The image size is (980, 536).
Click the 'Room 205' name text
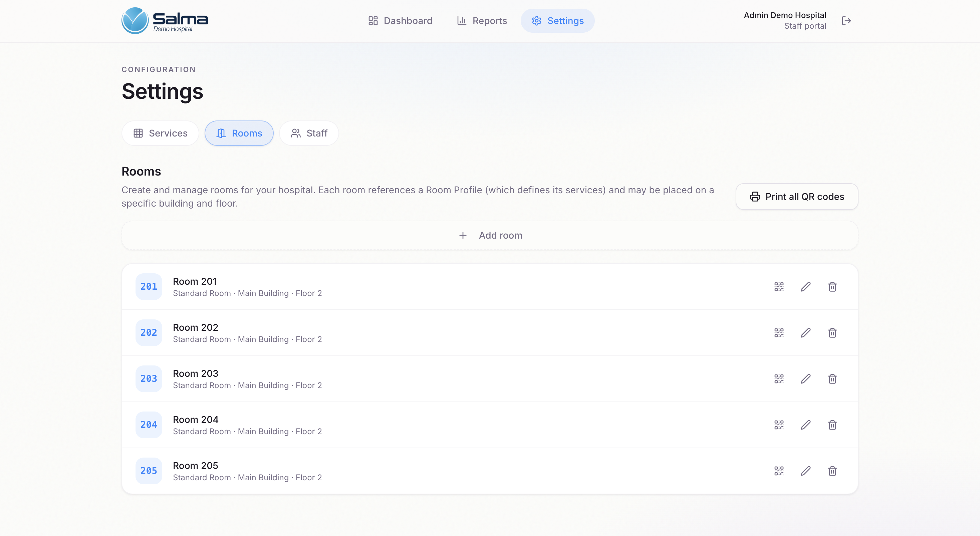[196, 465]
